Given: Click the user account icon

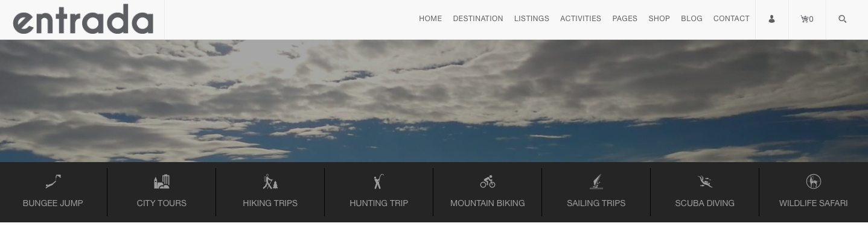Looking at the screenshot, I should (771, 19).
